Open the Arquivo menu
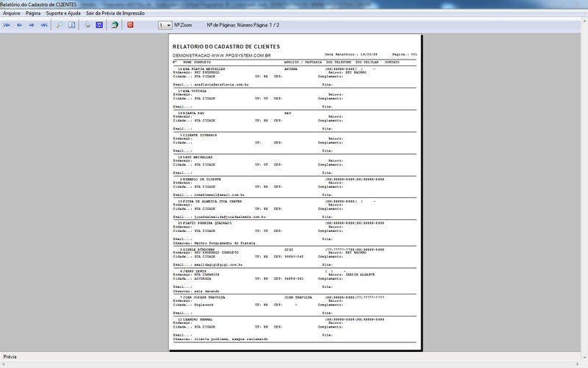Image resolution: width=588 pixels, height=368 pixels. [x=12, y=13]
